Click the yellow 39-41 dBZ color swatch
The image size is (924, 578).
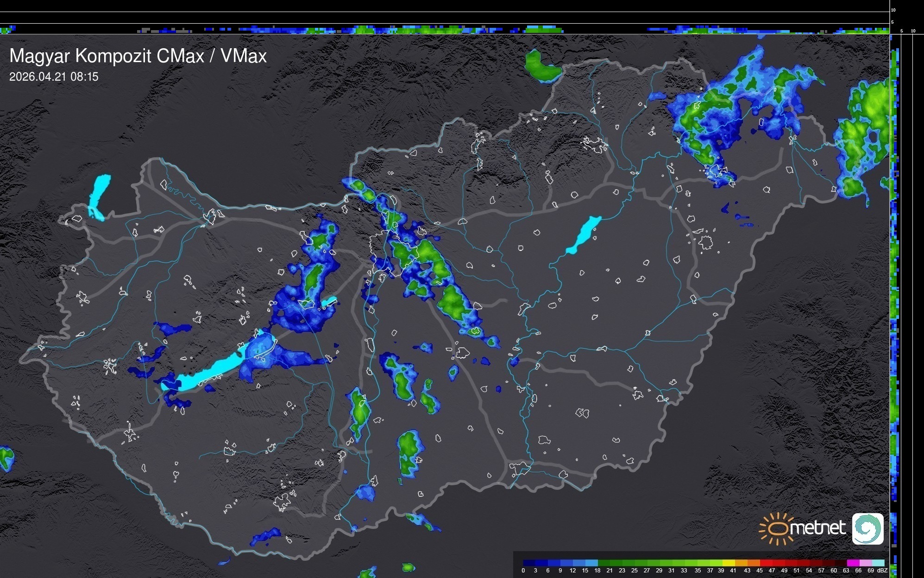(728, 563)
